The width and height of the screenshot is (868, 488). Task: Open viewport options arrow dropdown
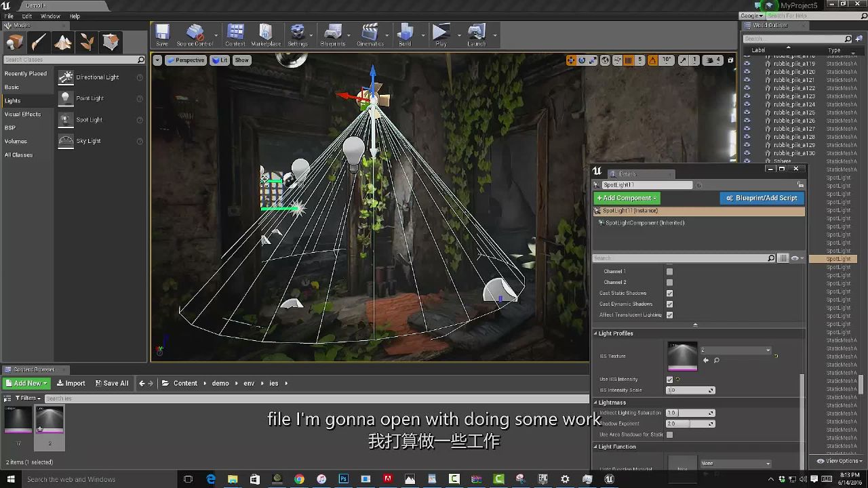click(157, 60)
